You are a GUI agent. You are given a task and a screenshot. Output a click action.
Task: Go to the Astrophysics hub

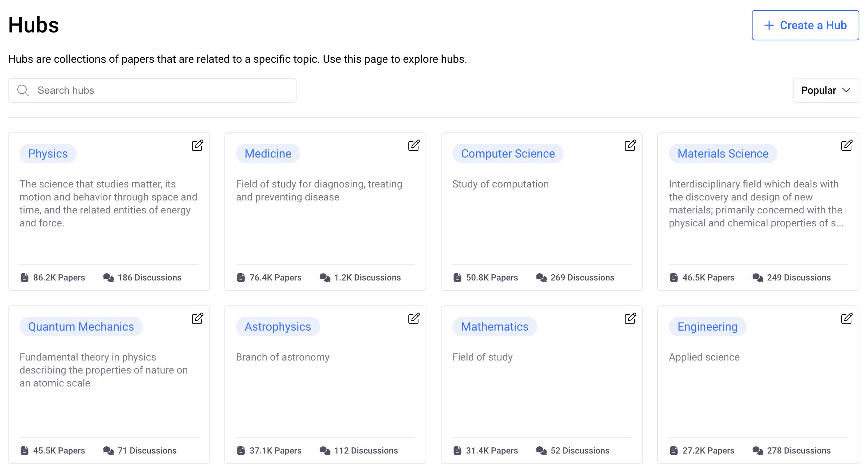click(x=277, y=327)
